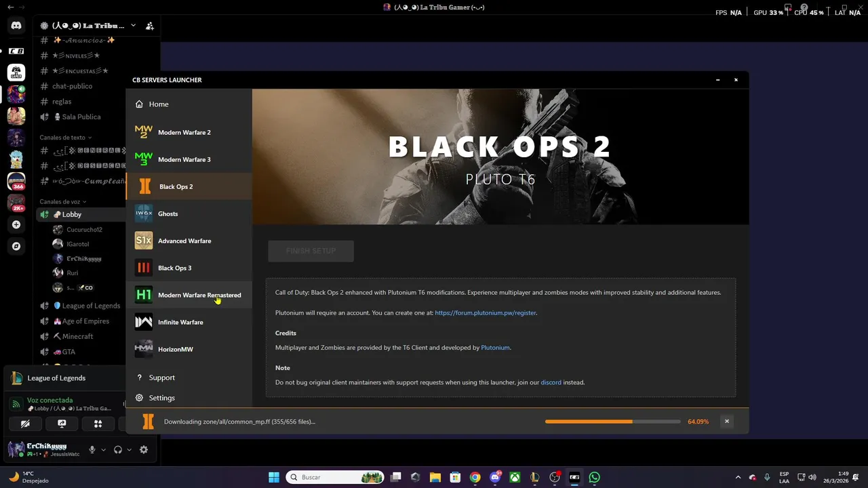Select Modern Warfare 3 in launcher
Viewport: 868px width, 488px height.
[x=189, y=159]
